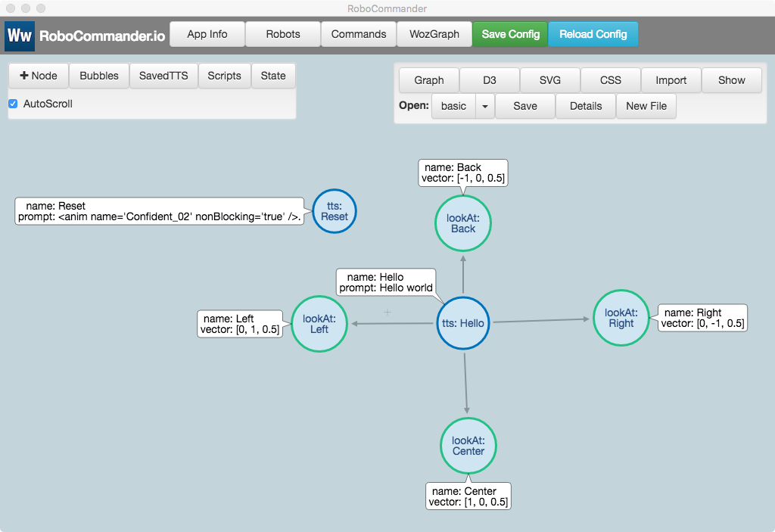Switch to the Robots tab
775x532 pixels.
(283, 34)
